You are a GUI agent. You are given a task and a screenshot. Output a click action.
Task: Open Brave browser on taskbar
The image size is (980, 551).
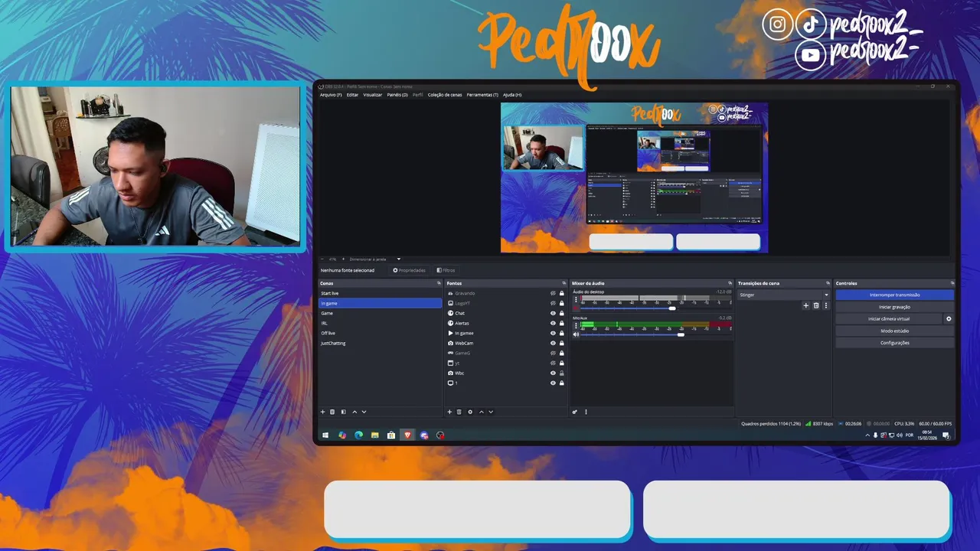point(407,435)
